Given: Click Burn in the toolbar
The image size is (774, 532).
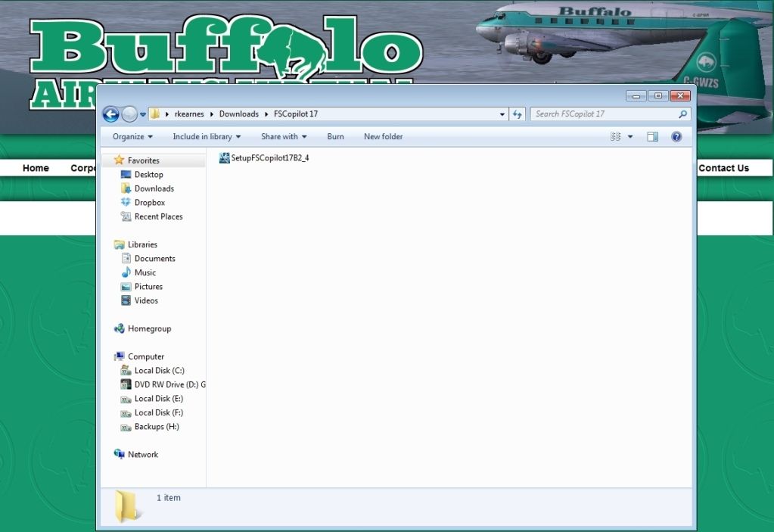Looking at the screenshot, I should [336, 137].
